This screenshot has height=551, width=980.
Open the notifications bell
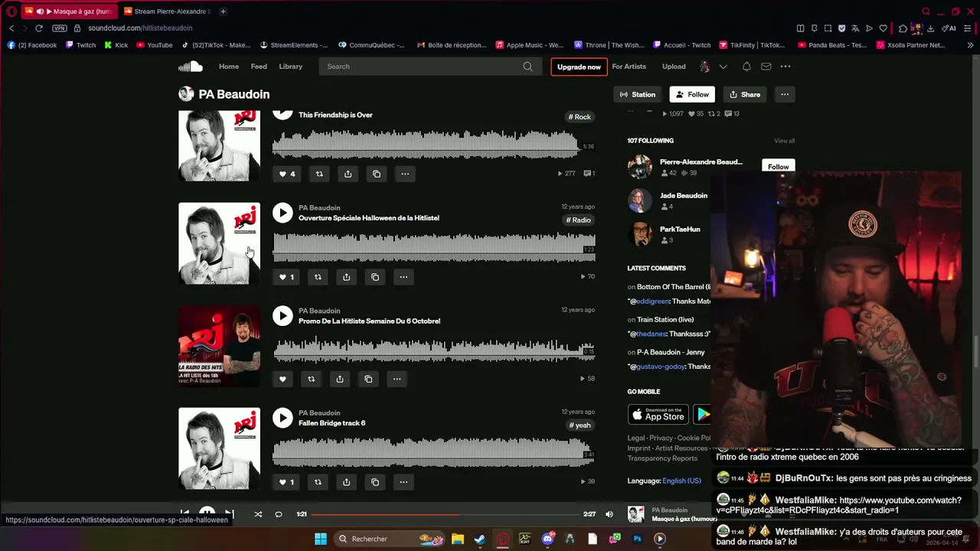[x=746, y=67]
